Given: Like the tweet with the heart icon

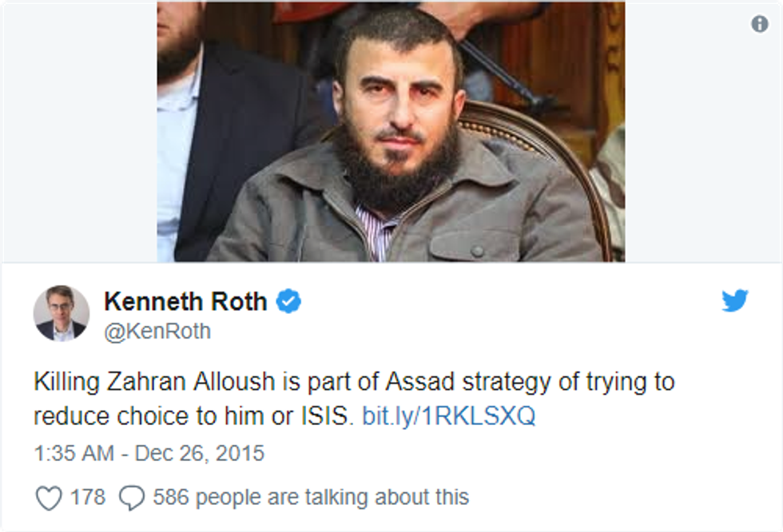Looking at the screenshot, I should tap(49, 498).
